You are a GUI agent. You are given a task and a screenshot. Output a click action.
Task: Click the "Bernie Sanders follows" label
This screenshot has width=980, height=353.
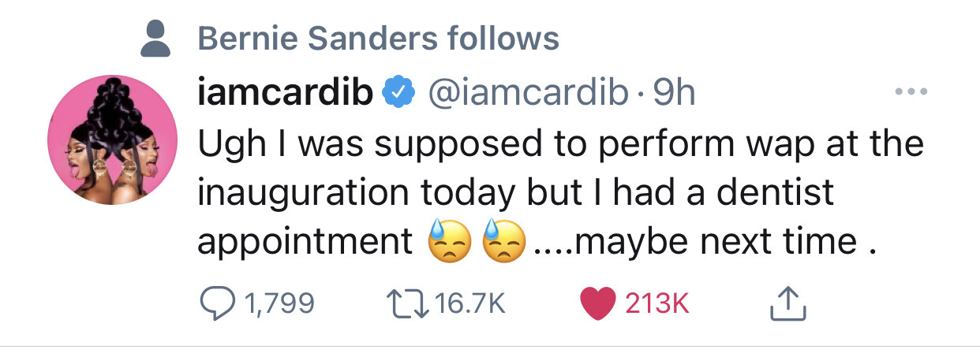378,38
